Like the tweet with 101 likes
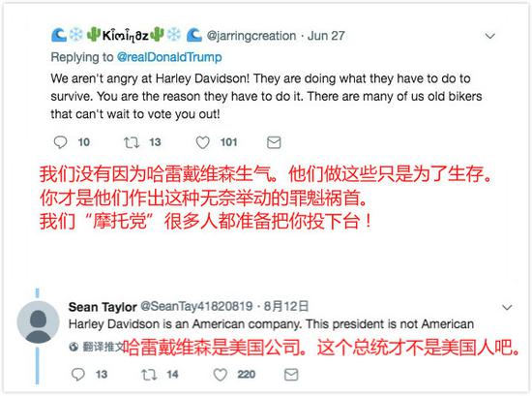532x396 pixels. coord(202,142)
